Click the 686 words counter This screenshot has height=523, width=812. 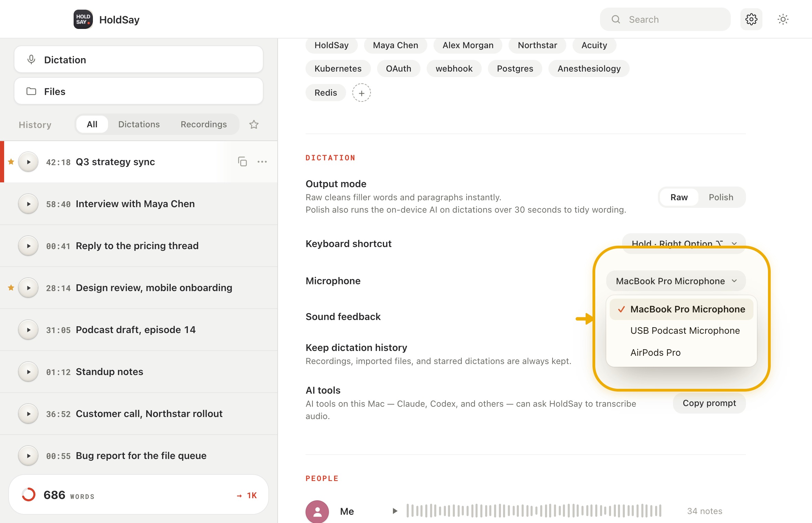(x=69, y=495)
